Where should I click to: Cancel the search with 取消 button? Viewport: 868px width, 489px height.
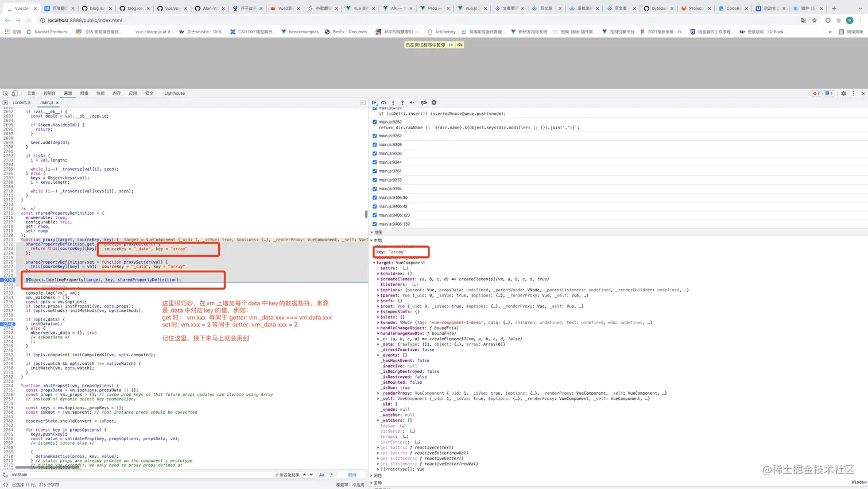pos(352,475)
